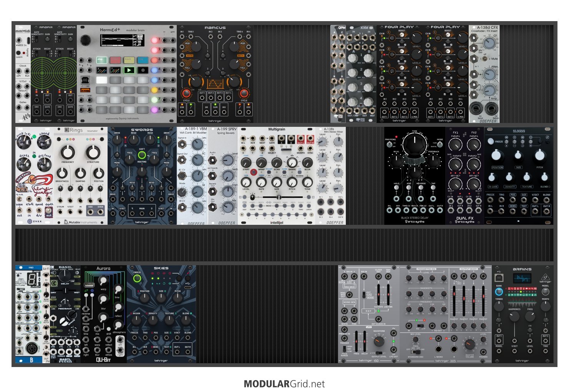Click the Tap button on Black Stereo Delay
The image size is (569, 392).
pos(433,188)
